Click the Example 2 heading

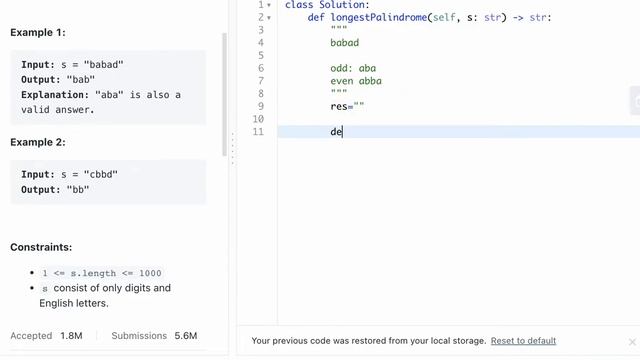[x=38, y=142]
